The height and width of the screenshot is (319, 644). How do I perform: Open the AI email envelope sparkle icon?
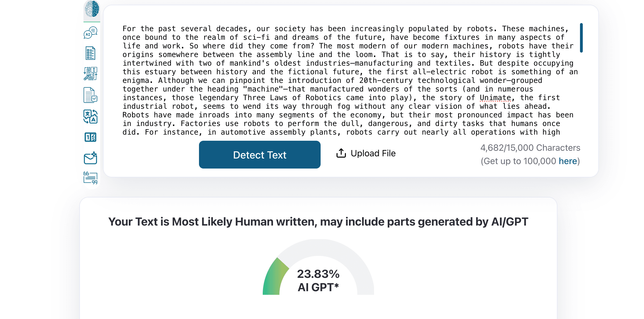[x=90, y=158]
